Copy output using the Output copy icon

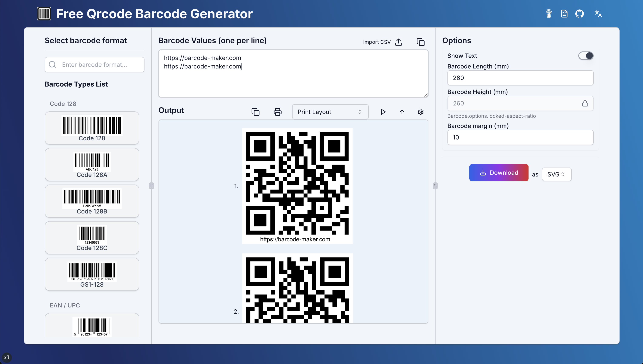coord(255,112)
